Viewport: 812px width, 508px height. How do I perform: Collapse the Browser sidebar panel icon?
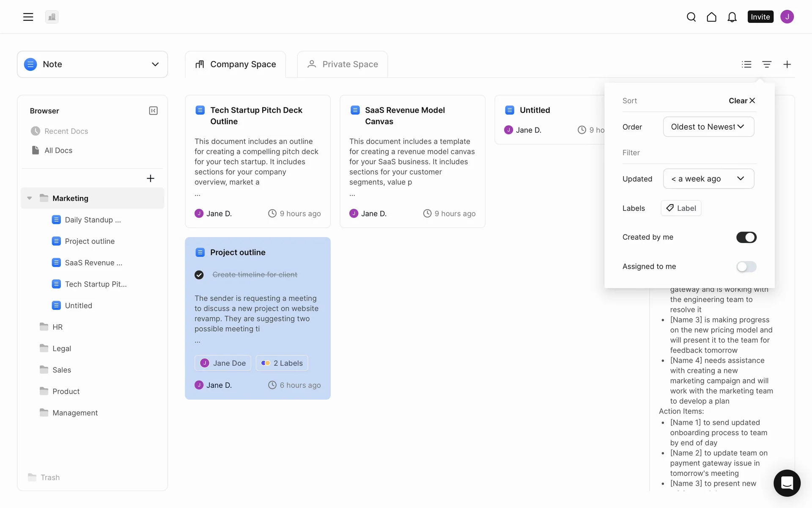click(153, 110)
